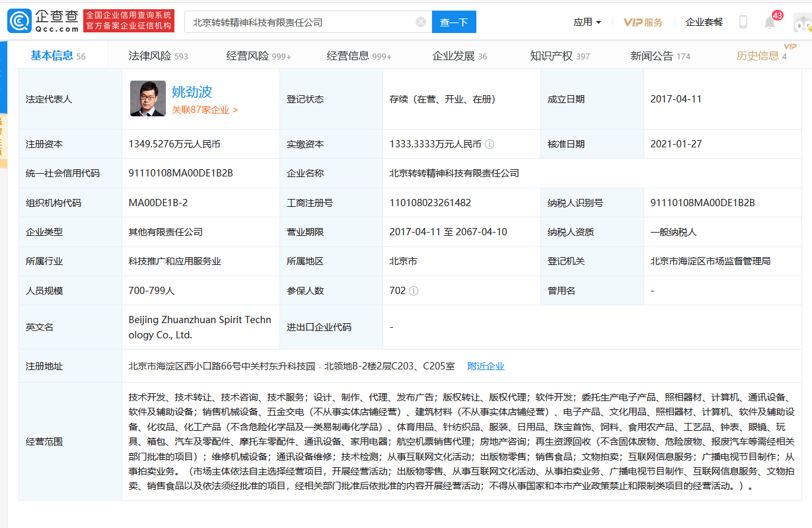812x528 pixels.
Task: Switch to 法律风险 tab
Action: 158,56
